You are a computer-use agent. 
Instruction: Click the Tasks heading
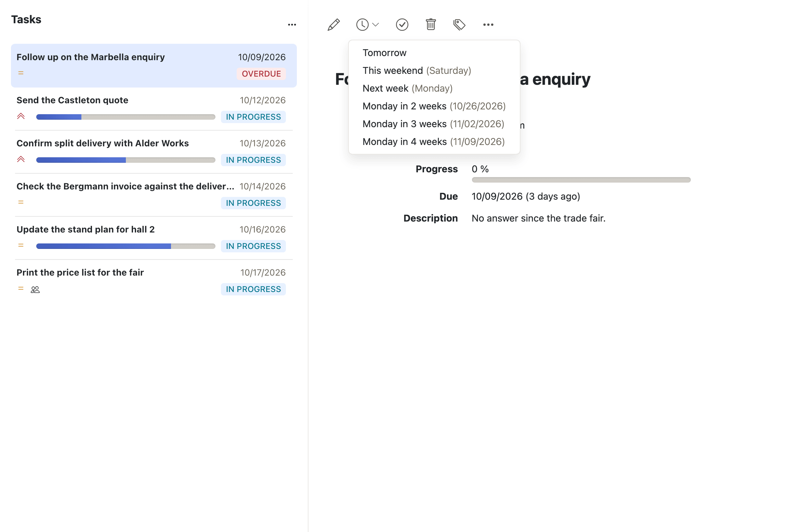26,19
